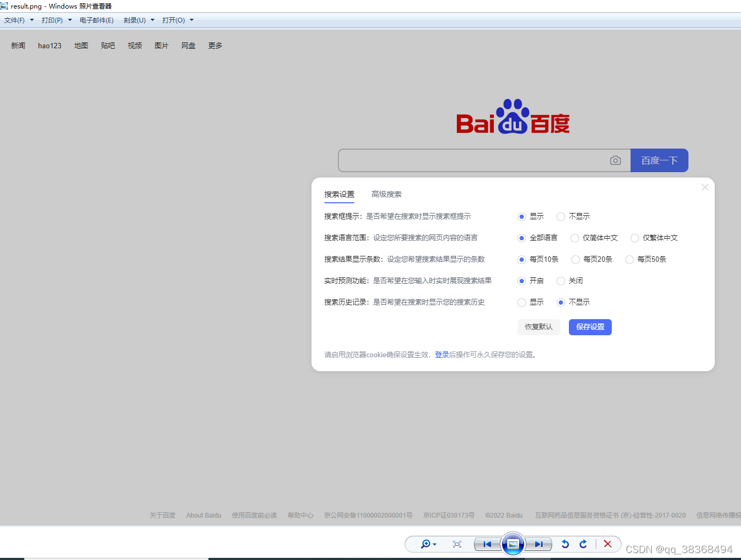Screen dimensions: 741x560
Task: Select 显示 for 搜索框提示
Action: tap(522, 217)
